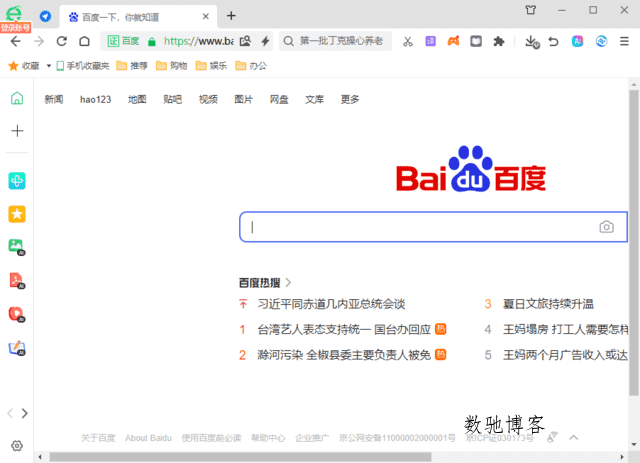Open the red video AI sidebar tool
The width and height of the screenshot is (640, 463).
click(17, 314)
